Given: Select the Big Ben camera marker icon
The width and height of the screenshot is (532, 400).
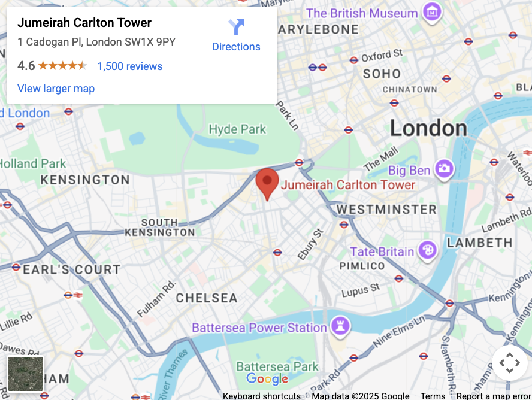Looking at the screenshot, I should coord(444,169).
